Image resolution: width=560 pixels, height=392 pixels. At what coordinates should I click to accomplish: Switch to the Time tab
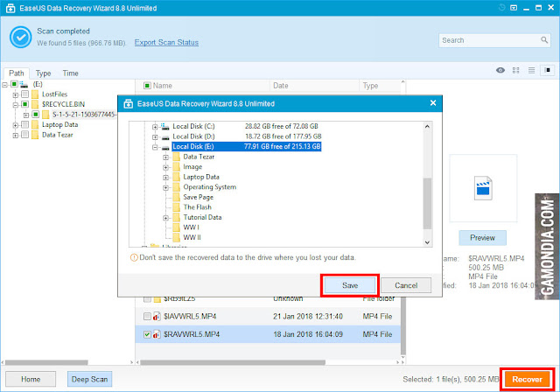tap(70, 73)
